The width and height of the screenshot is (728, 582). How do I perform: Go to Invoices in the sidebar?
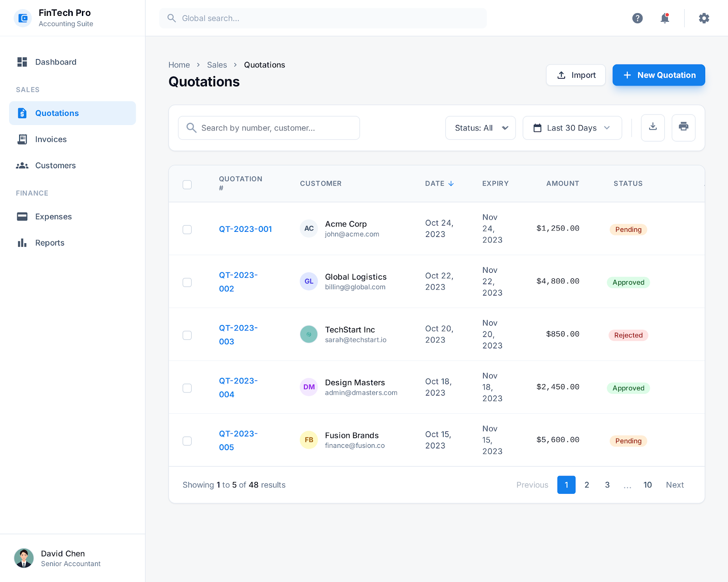[x=51, y=140]
